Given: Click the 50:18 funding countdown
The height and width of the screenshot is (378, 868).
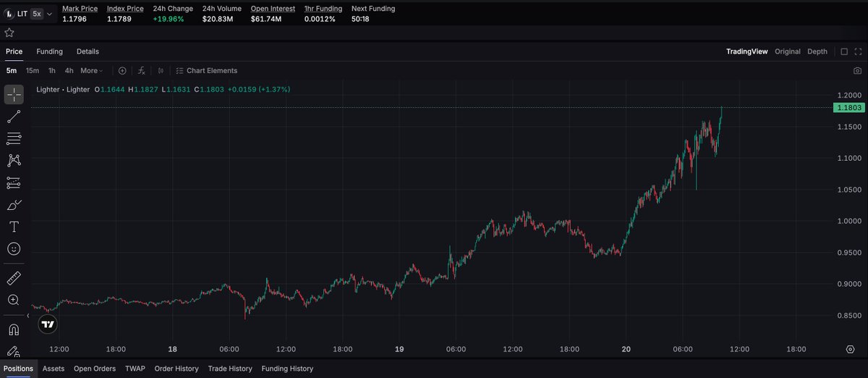Looking at the screenshot, I should point(361,19).
